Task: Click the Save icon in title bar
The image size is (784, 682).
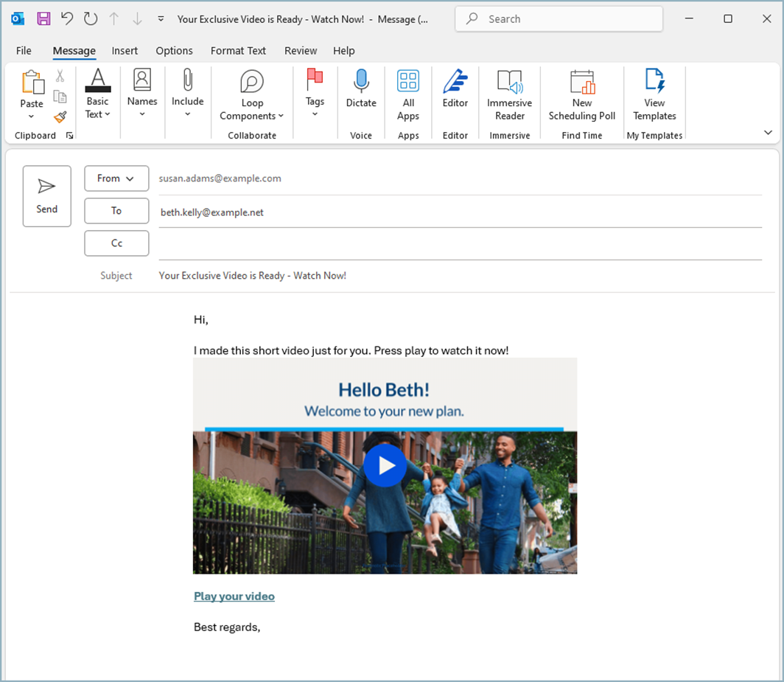Action: (x=43, y=19)
